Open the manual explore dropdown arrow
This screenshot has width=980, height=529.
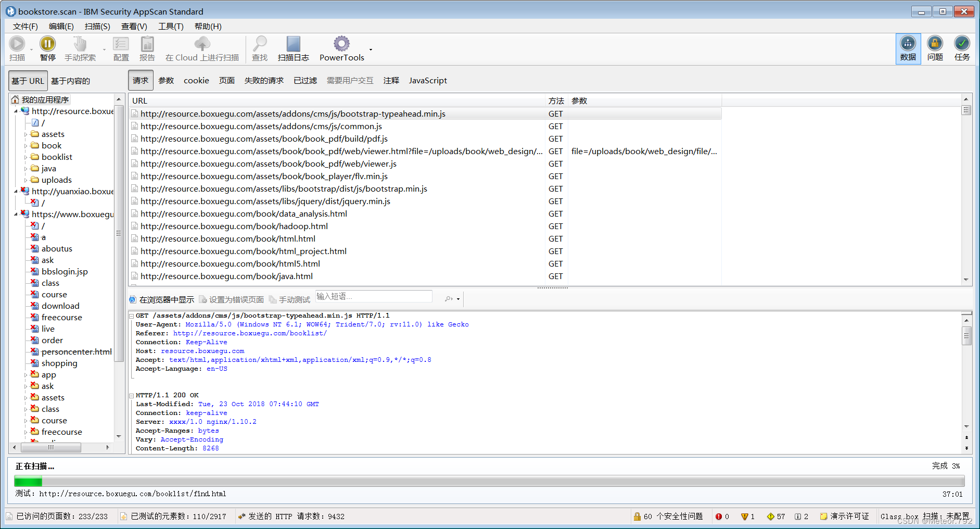tap(104, 50)
